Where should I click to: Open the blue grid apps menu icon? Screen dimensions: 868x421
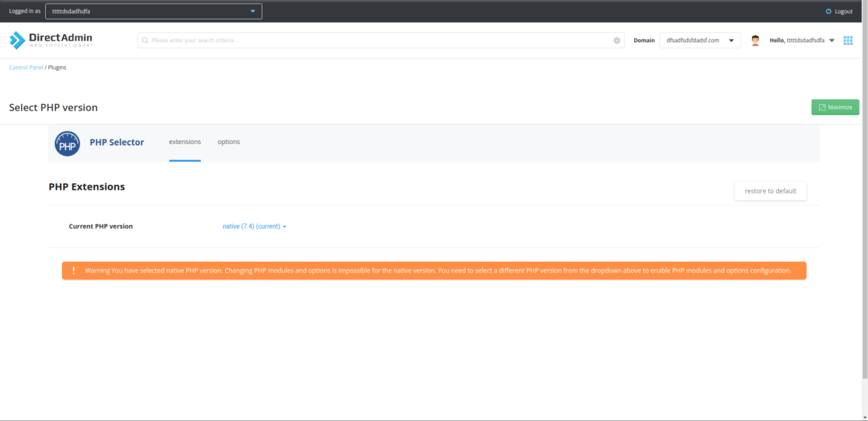848,40
